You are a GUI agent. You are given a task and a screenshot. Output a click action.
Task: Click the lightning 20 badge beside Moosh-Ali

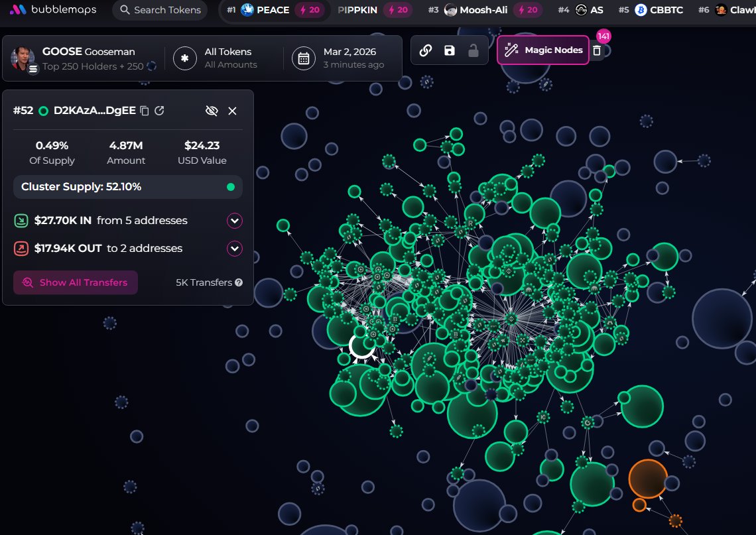point(528,10)
